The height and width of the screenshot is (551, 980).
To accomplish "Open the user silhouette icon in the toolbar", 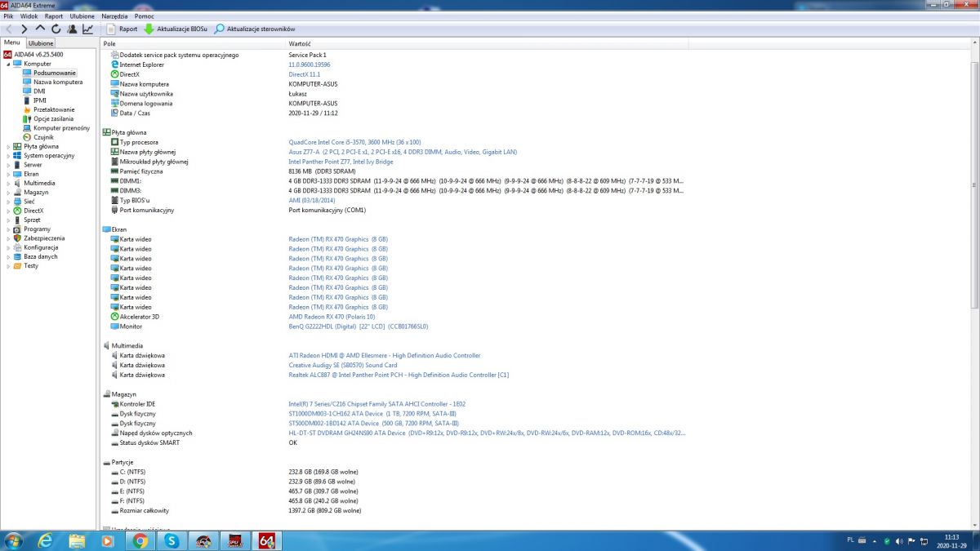I will point(72,29).
